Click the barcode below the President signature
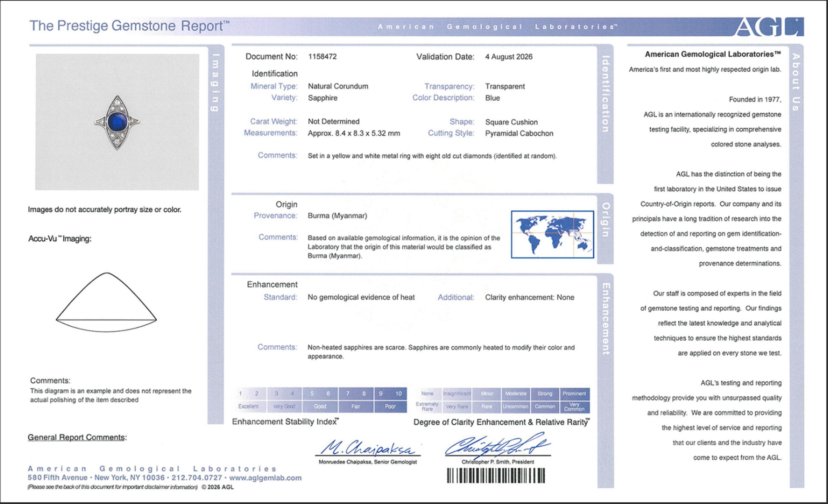 point(496,476)
